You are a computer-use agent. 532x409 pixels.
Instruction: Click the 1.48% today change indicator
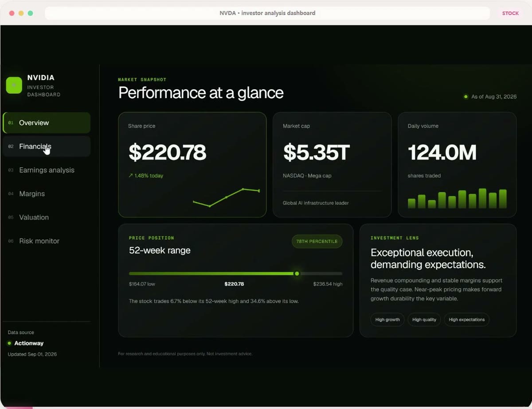click(146, 176)
